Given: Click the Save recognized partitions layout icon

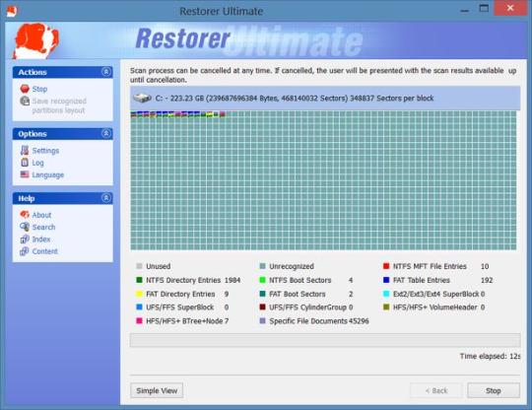Looking at the screenshot, I should pyautogui.click(x=25, y=102).
